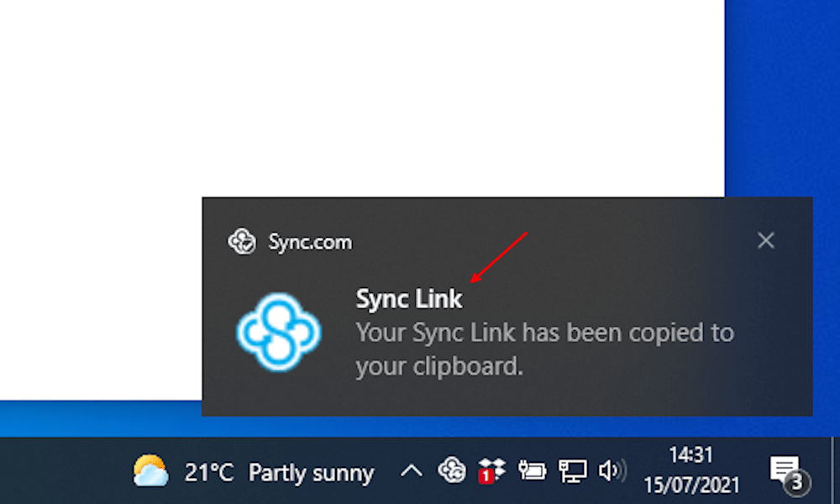This screenshot has height=504, width=840.
Task: Click the small Sync.com icon in notification header
Action: pyautogui.click(x=242, y=241)
